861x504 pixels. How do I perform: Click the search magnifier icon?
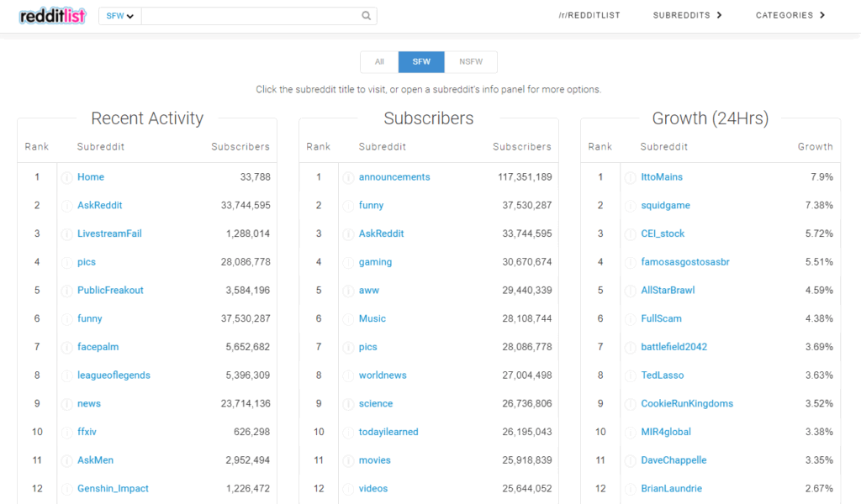tap(367, 16)
